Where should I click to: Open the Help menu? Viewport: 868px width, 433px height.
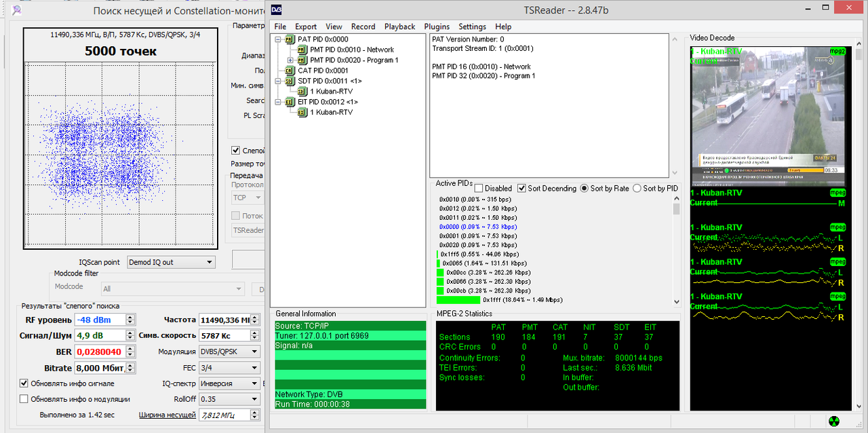pos(503,26)
